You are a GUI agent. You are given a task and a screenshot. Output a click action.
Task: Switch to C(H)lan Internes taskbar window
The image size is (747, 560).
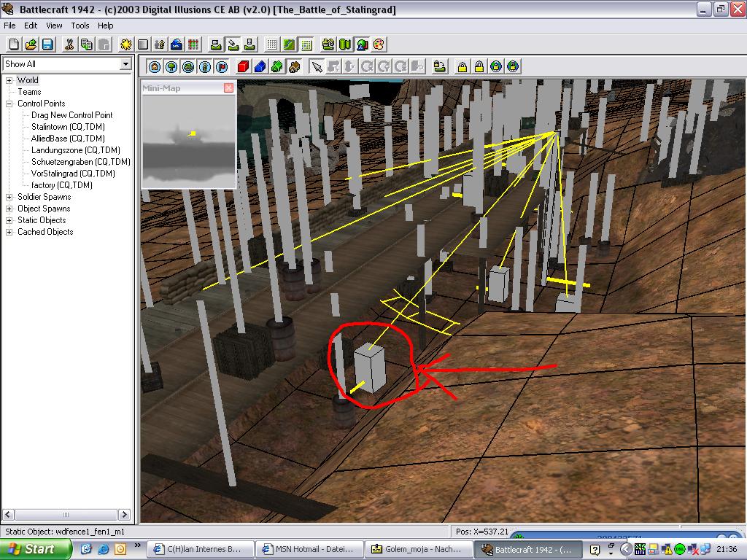coord(201,550)
